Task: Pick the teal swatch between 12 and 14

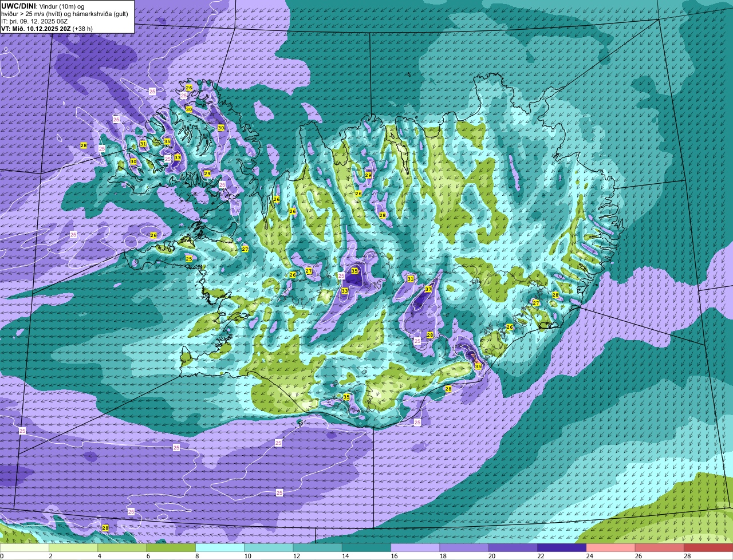Action: click(318, 548)
